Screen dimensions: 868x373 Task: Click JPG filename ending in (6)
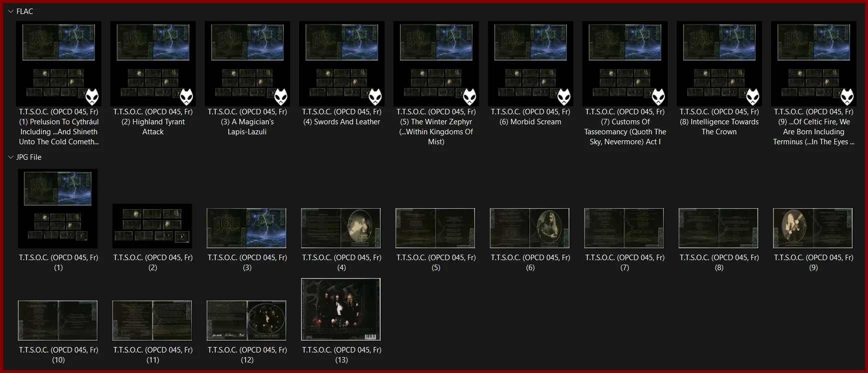click(530, 263)
